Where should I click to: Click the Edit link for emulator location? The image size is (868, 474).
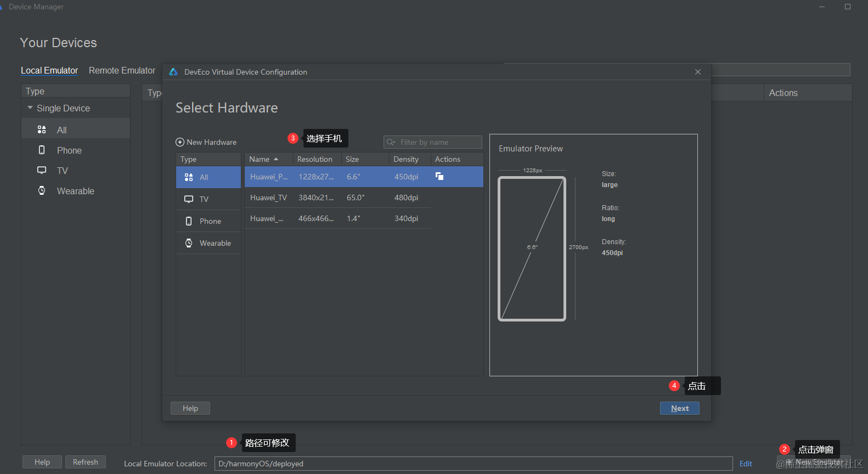click(746, 464)
